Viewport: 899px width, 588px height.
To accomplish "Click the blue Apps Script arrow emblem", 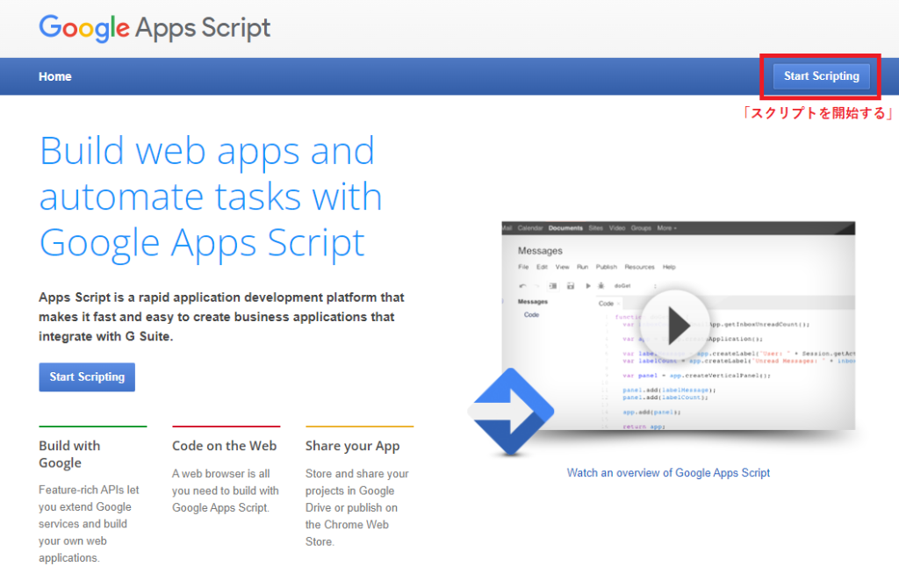I will pyautogui.click(x=511, y=412).
